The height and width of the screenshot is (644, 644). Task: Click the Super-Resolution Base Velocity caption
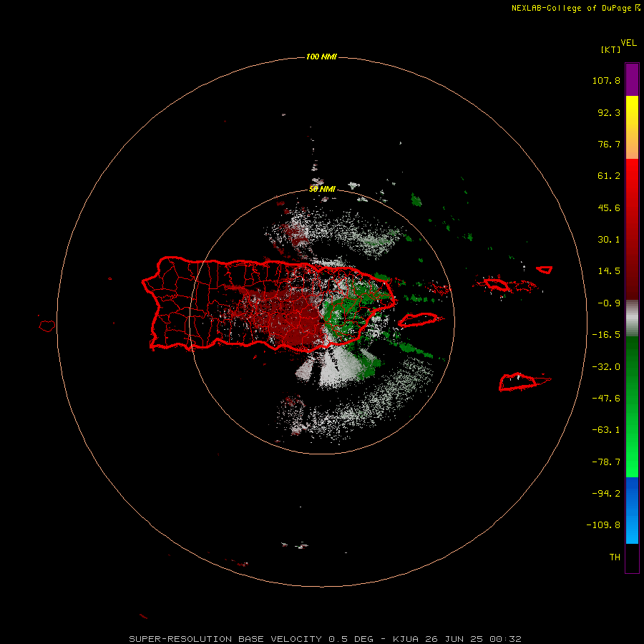pyautogui.click(x=326, y=639)
